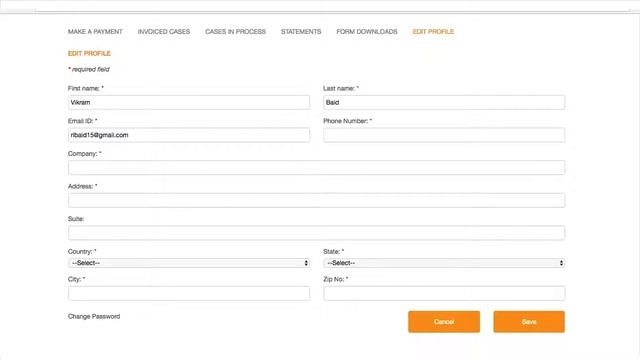Focus the Zip No input field
Image resolution: width=640 pixels, height=360 pixels.
point(444,293)
